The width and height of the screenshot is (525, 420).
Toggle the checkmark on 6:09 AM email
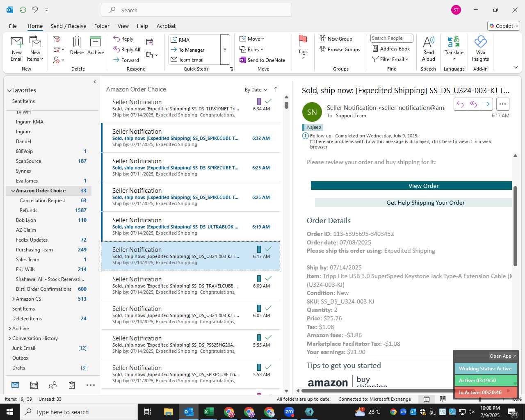(x=268, y=278)
